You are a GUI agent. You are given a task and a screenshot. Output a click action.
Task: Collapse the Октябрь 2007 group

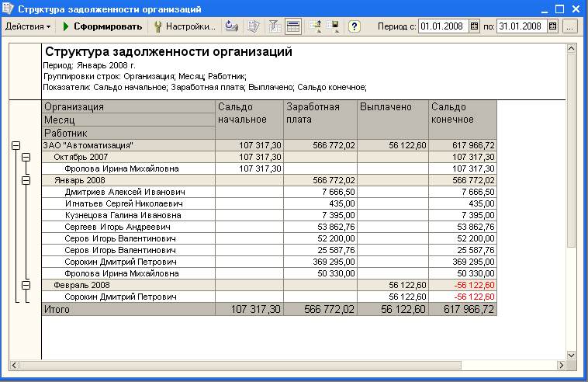(x=26, y=157)
